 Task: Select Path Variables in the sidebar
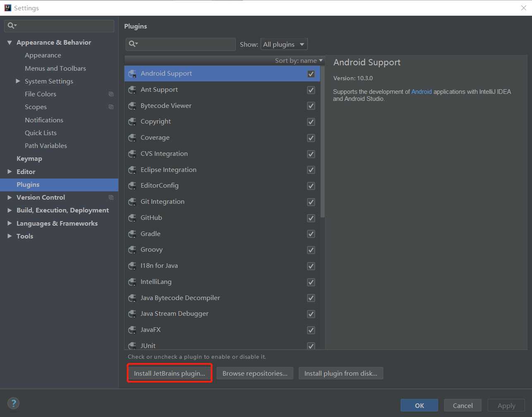coord(46,146)
